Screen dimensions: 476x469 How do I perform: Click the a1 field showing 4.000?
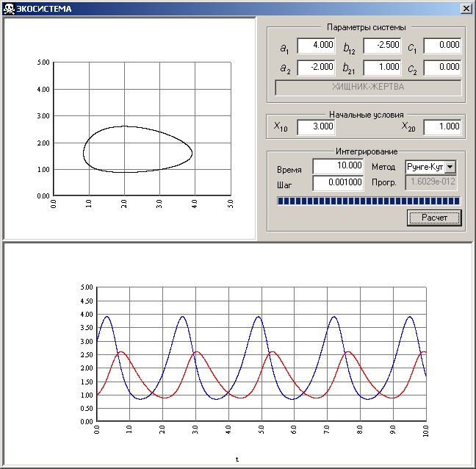pos(316,46)
